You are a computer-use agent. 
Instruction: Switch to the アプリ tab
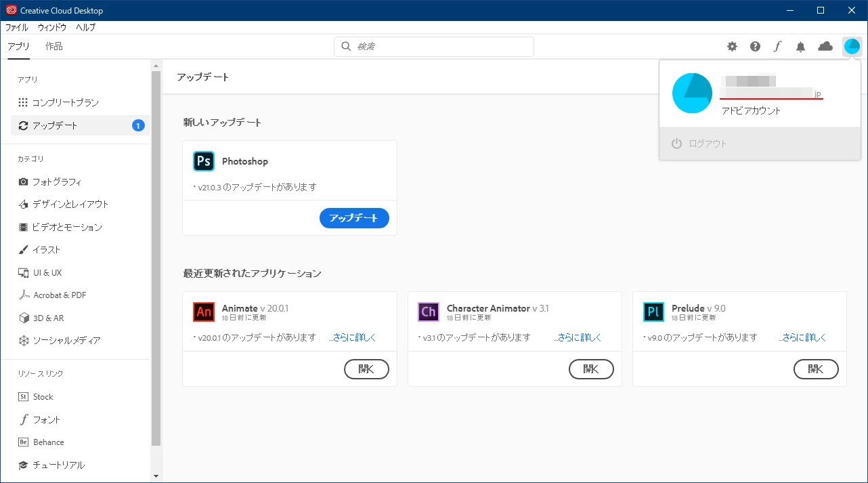[19, 46]
